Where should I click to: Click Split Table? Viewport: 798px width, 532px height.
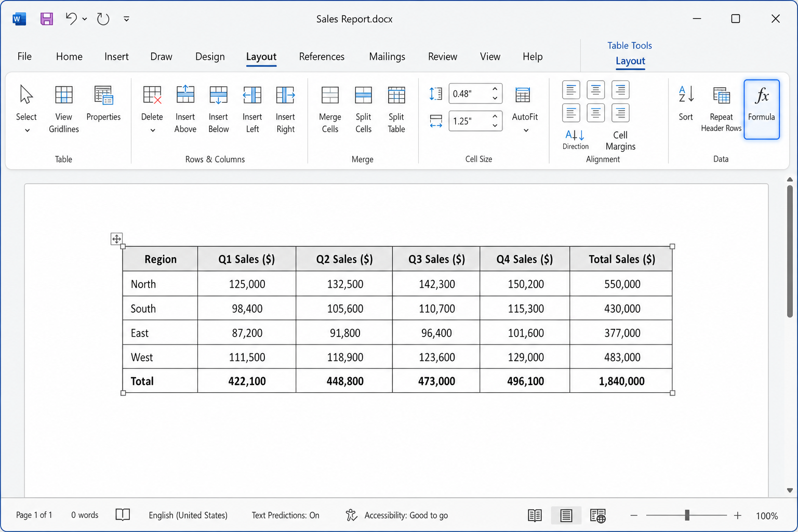[396, 109]
